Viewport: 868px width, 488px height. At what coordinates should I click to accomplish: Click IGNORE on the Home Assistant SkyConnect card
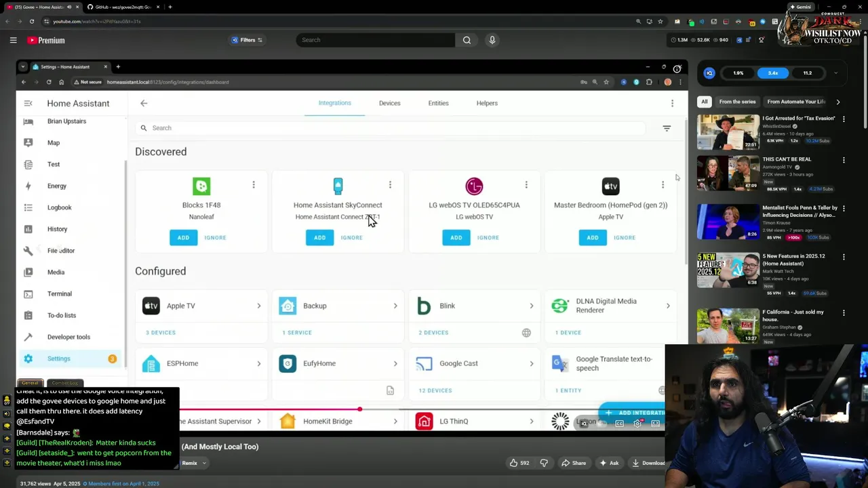[351, 237]
